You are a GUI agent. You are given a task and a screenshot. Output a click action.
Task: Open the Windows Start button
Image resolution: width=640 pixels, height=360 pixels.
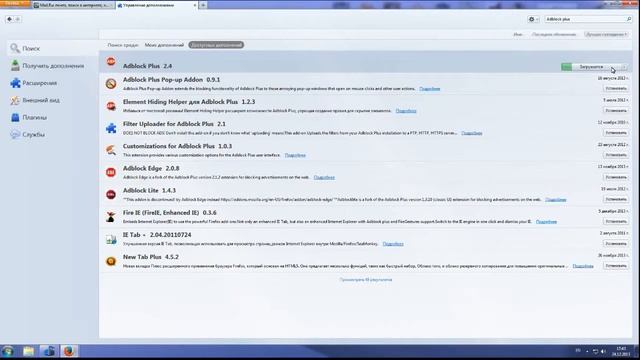(8, 351)
